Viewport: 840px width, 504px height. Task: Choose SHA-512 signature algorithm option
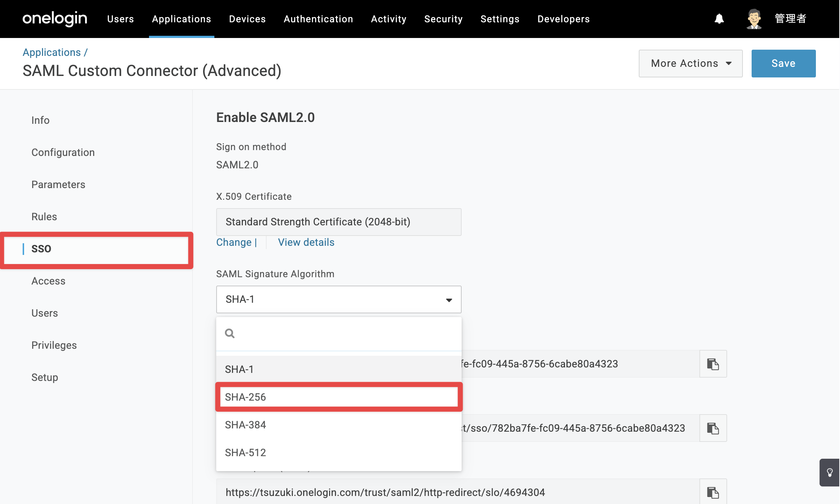click(339, 453)
